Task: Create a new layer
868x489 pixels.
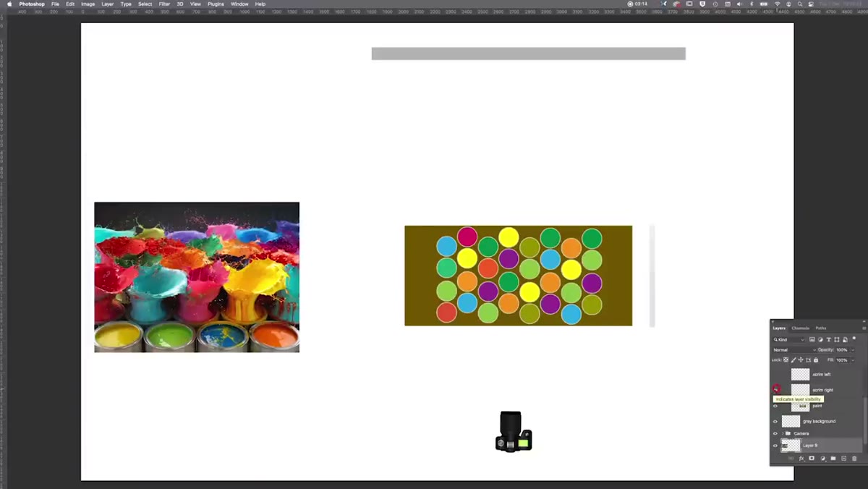Action: (x=843, y=458)
